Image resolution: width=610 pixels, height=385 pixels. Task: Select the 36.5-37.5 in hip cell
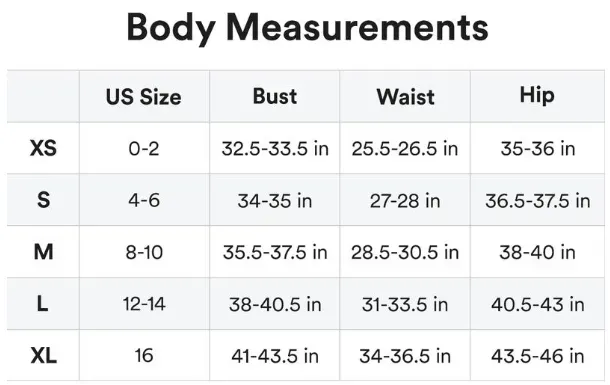[x=538, y=201]
